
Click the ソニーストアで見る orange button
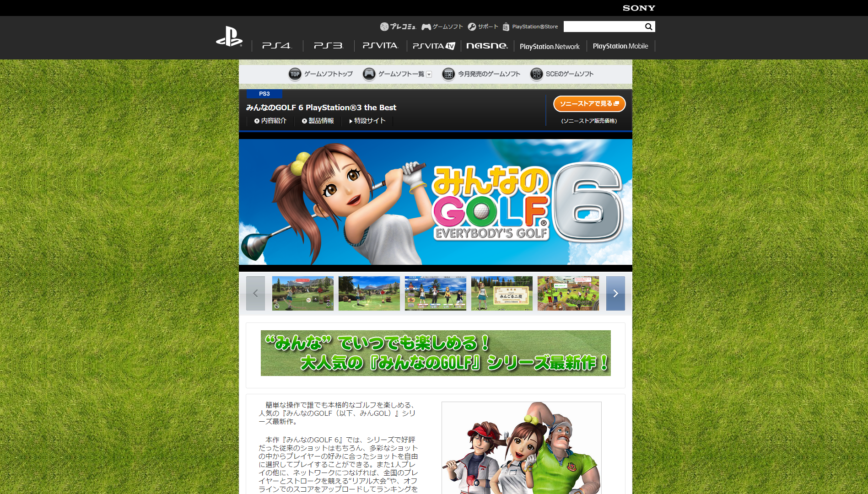click(589, 104)
